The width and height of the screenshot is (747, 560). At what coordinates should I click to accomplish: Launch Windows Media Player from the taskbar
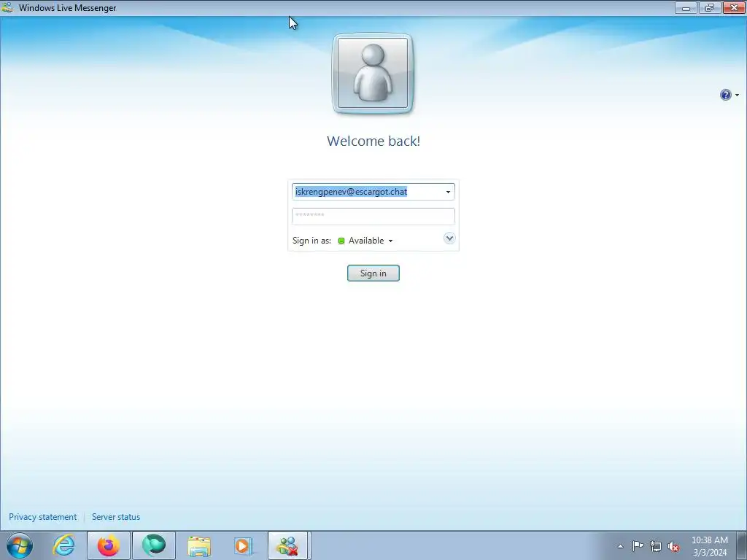[x=243, y=545]
